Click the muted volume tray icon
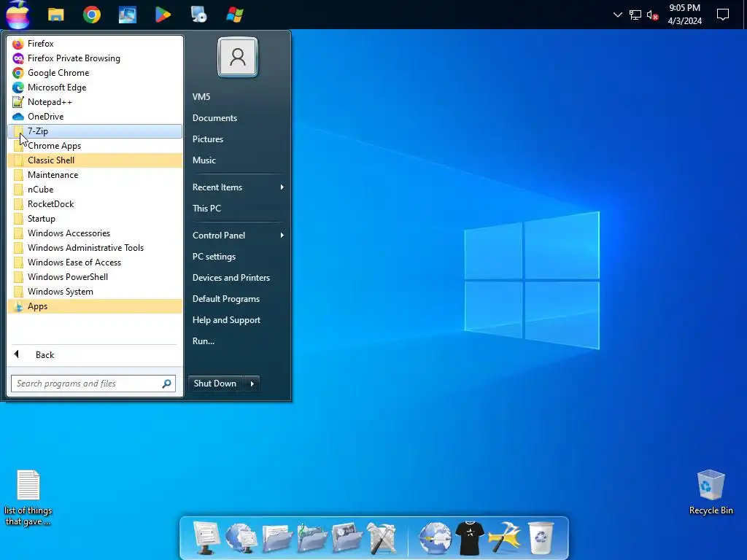This screenshot has width=747, height=560. (x=653, y=15)
